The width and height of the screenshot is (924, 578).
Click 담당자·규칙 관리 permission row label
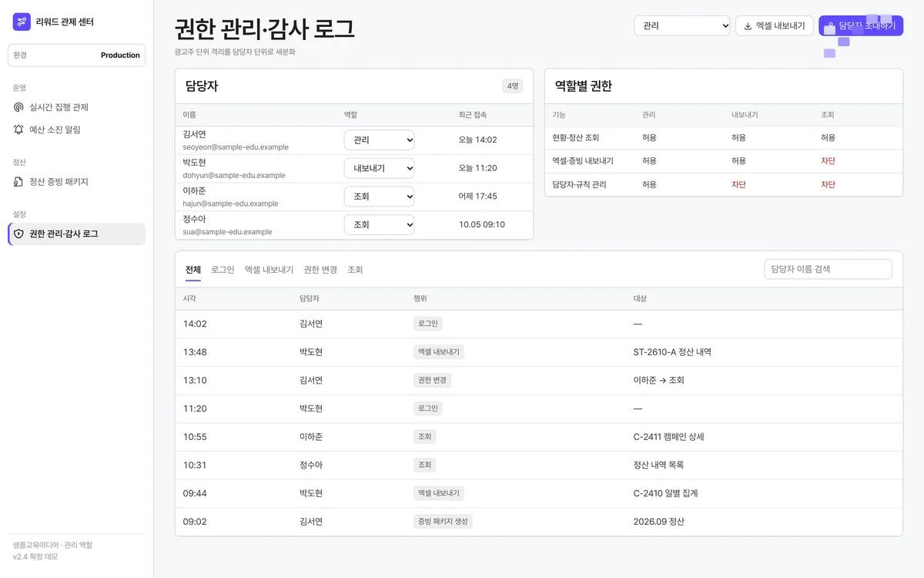point(578,185)
